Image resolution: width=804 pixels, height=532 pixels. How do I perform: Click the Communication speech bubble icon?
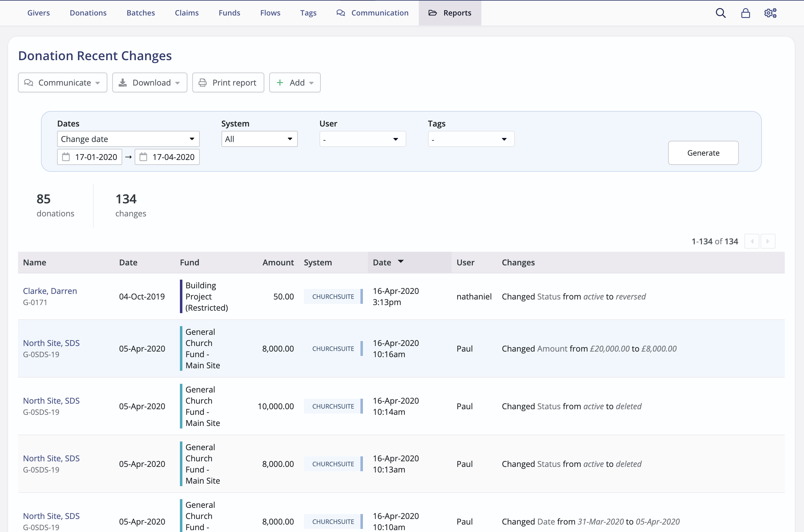coord(340,12)
